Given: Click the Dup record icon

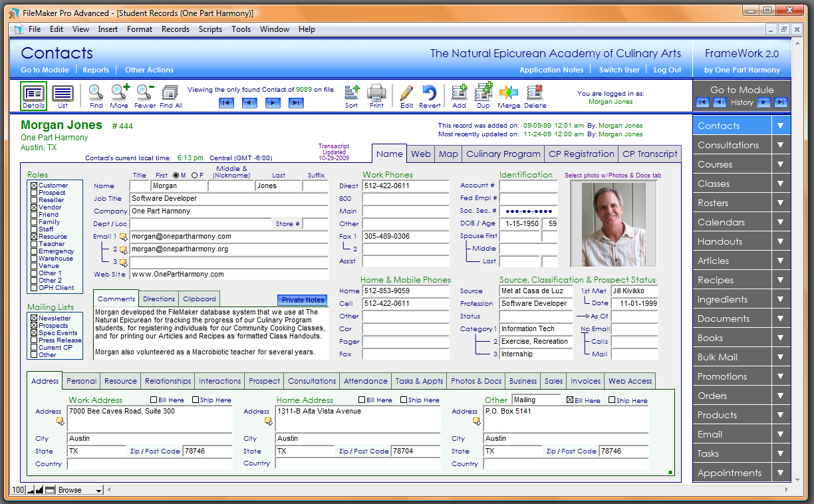Looking at the screenshot, I should (483, 91).
